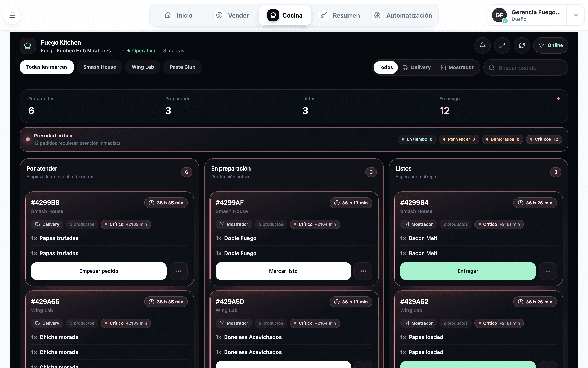Image resolution: width=588 pixels, height=368 pixels.
Task: Click the Prioridad crítica alert dot
Action: coord(28,139)
